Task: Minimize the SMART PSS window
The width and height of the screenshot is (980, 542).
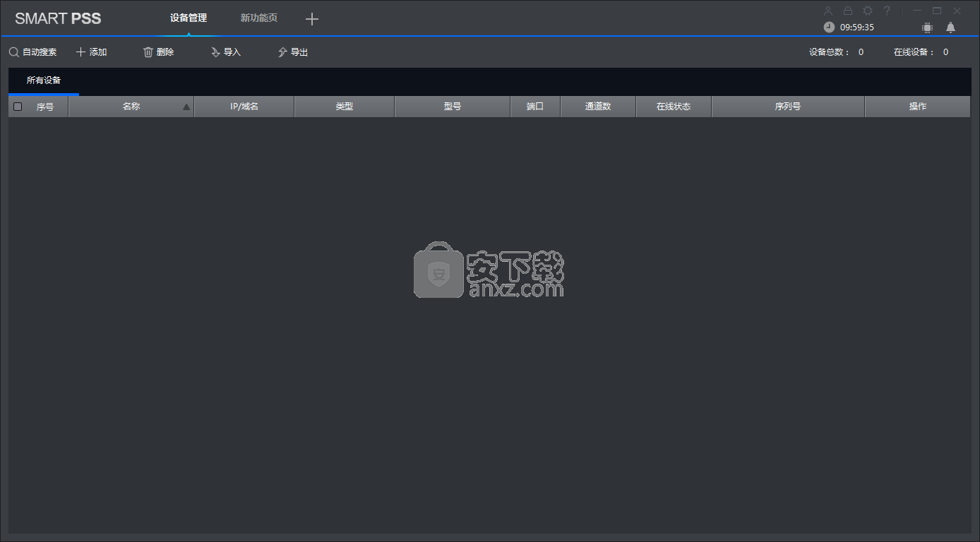Action: click(917, 11)
